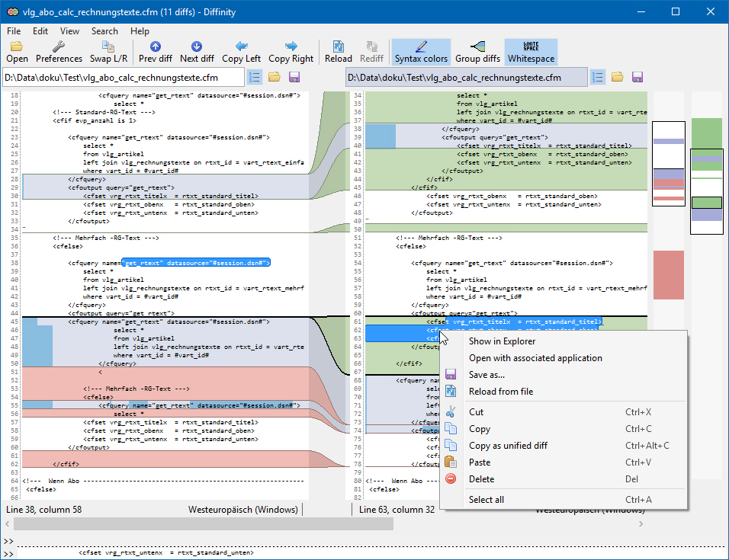Click the Open toolbar icon
Image resolution: width=729 pixels, height=560 pixels.
17,52
